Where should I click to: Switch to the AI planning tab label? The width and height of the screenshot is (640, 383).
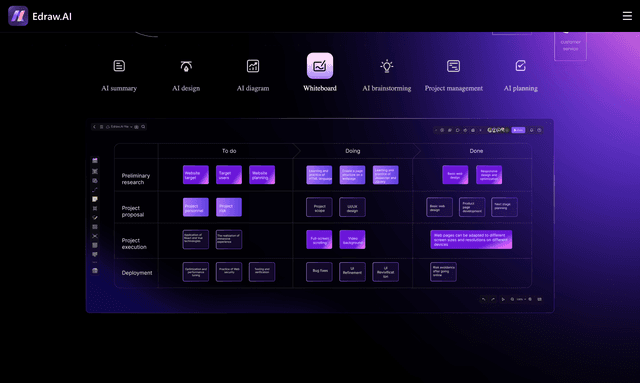tap(520, 88)
